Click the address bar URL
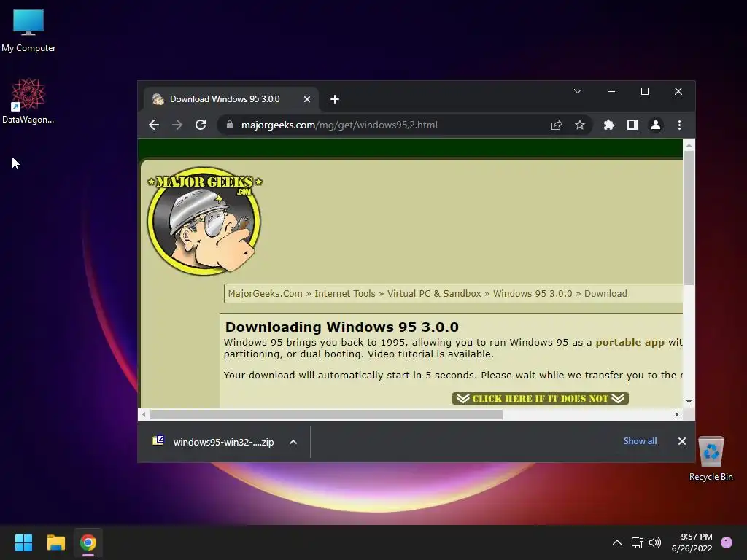The width and height of the screenshot is (747, 560). (x=339, y=125)
